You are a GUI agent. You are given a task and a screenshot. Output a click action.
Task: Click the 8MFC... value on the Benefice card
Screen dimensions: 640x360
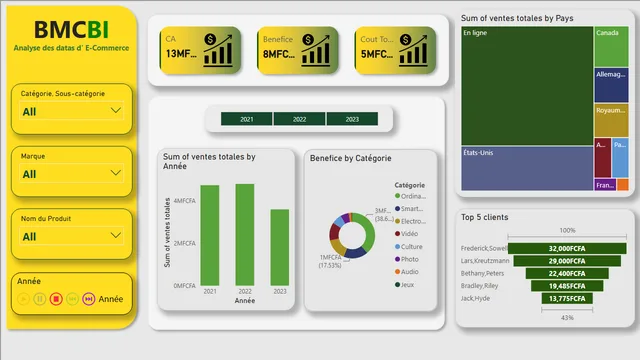(x=279, y=53)
